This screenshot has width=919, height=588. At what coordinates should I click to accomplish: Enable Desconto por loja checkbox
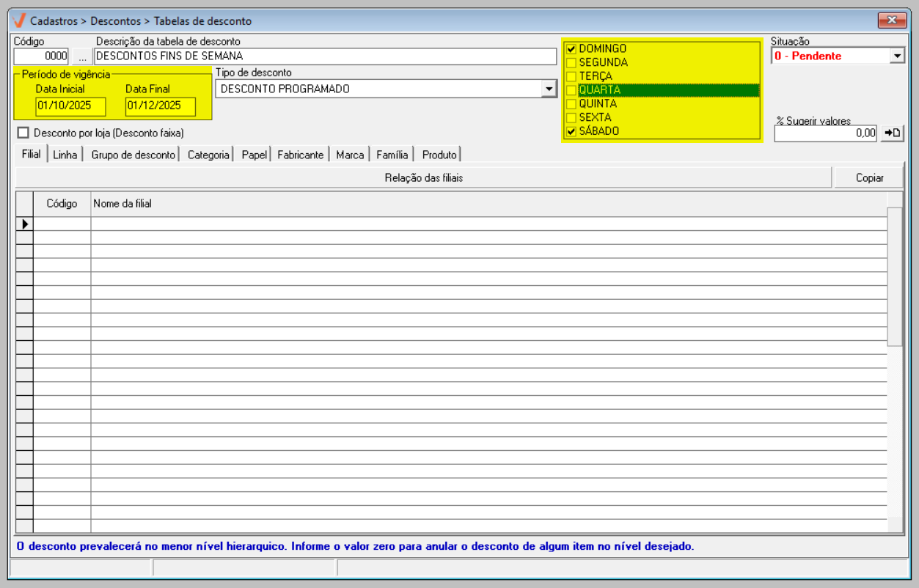pyautogui.click(x=23, y=133)
